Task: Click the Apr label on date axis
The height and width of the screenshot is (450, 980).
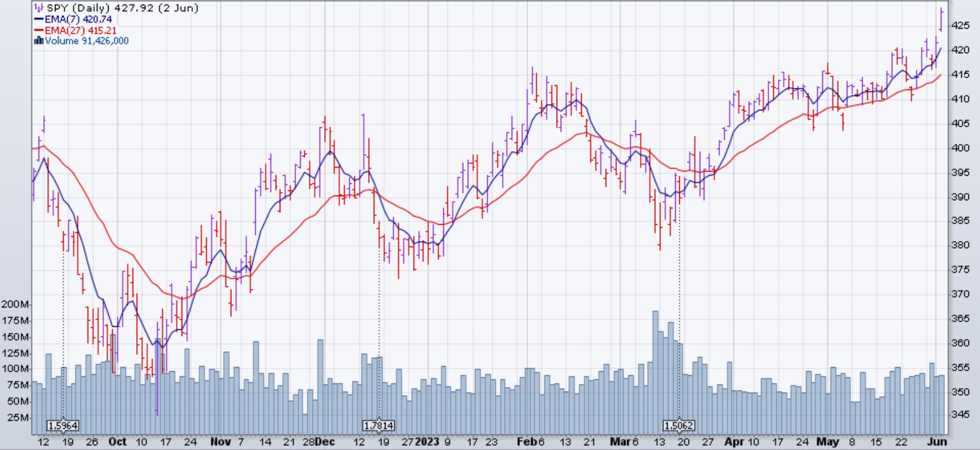Action: 734,442
